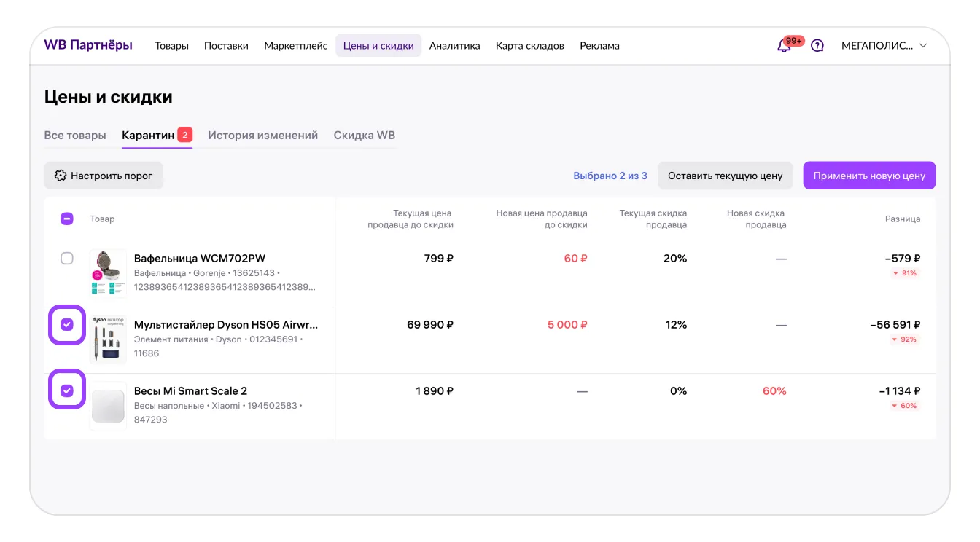Click the −1 134 ₽ difference value
The image size is (980, 542).
[900, 391]
